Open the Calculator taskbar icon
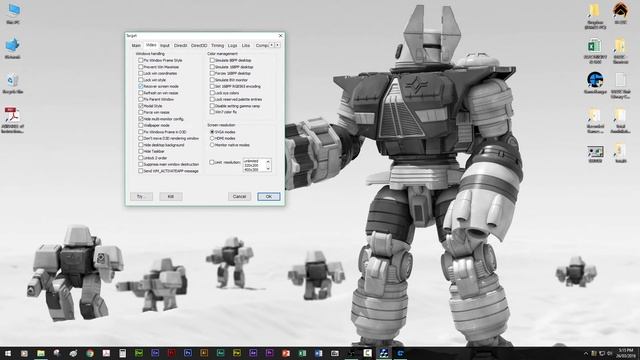Viewport: 640px width, 360px height. tap(122, 353)
